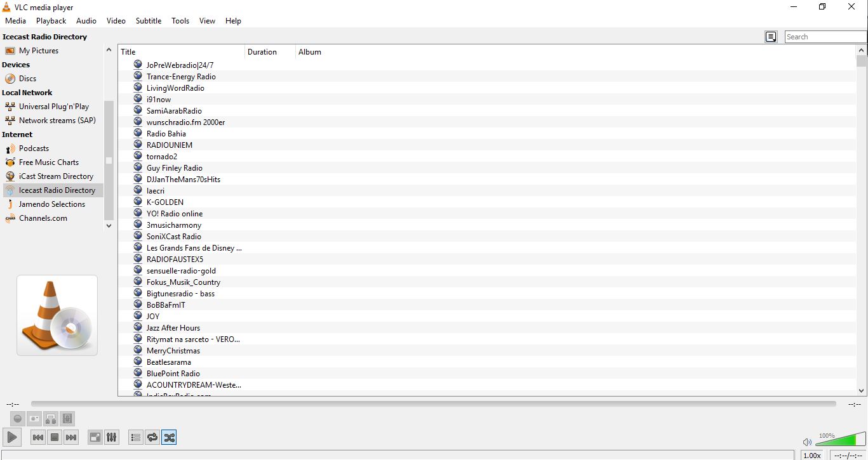Stop playback with the Stop button
This screenshot has height=460, width=868.
click(55, 437)
